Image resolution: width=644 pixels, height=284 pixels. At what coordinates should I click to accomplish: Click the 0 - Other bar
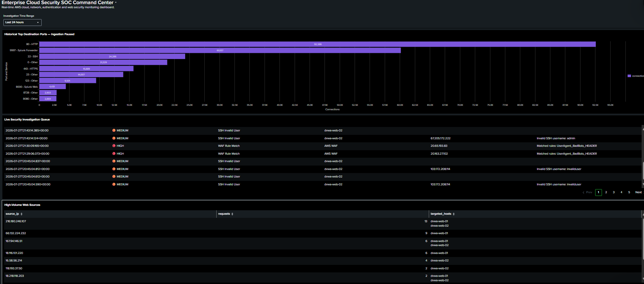pyautogui.click(x=103, y=62)
